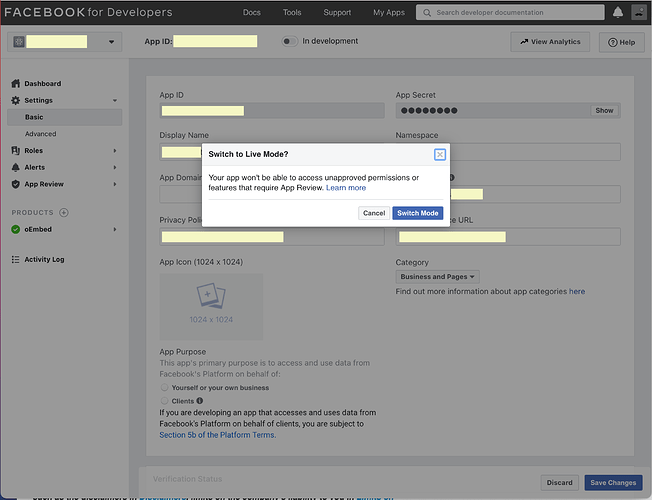Open Dashboard in sidebar
This screenshot has width=652, height=500.
tap(42, 84)
